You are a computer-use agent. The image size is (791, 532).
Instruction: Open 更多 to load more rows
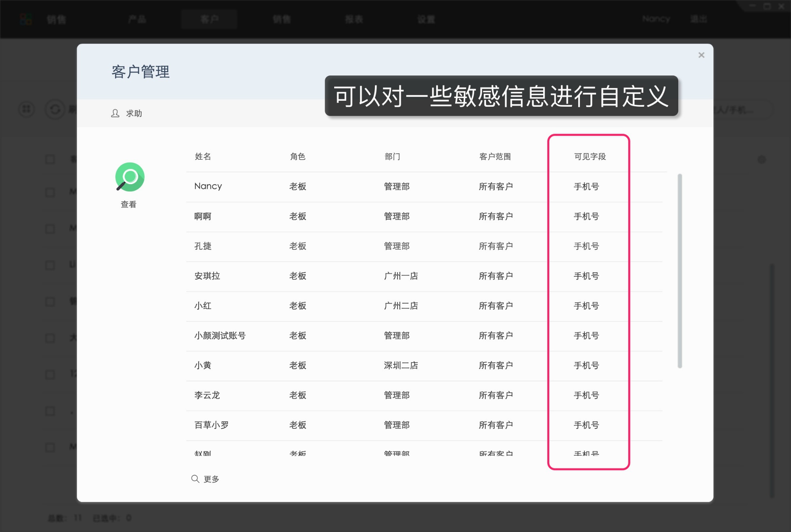point(211,479)
